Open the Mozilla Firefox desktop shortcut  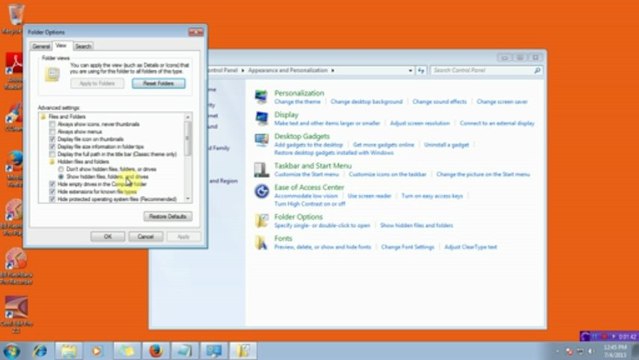(15, 169)
